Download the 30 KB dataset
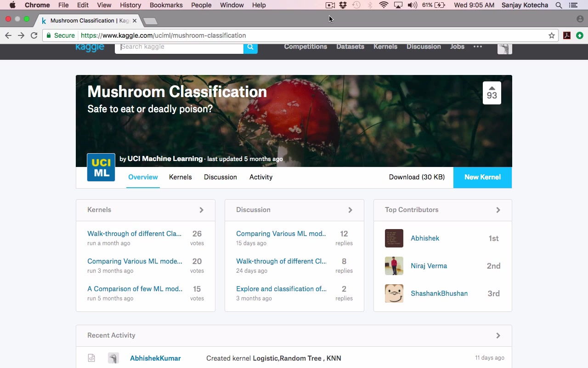The image size is (588, 368). coord(417,177)
